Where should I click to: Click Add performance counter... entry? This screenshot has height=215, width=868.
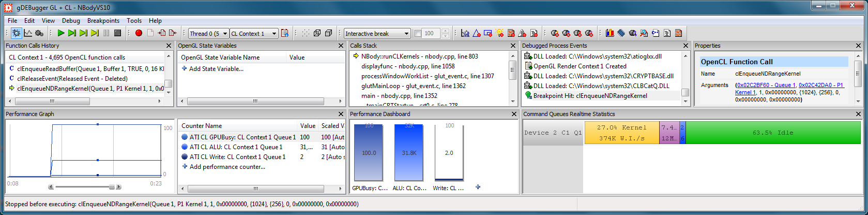click(227, 167)
